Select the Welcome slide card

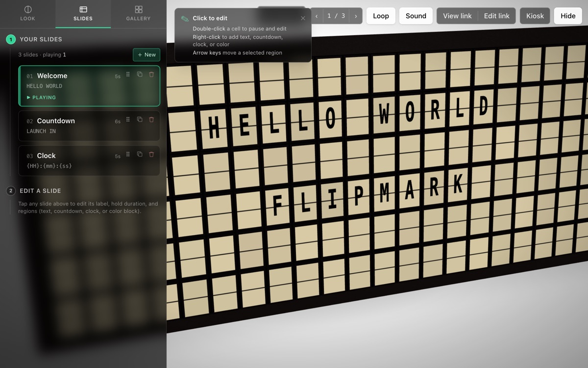click(x=89, y=86)
